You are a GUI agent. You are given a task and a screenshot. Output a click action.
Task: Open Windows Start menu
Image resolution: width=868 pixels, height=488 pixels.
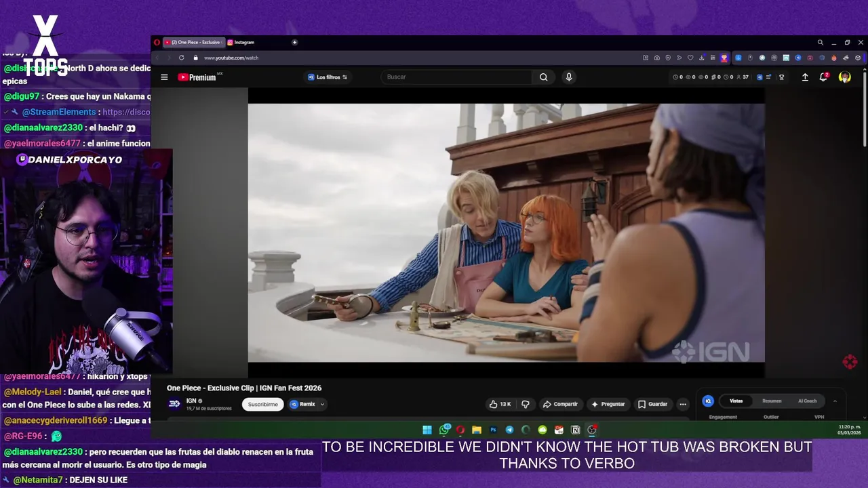coord(427,430)
